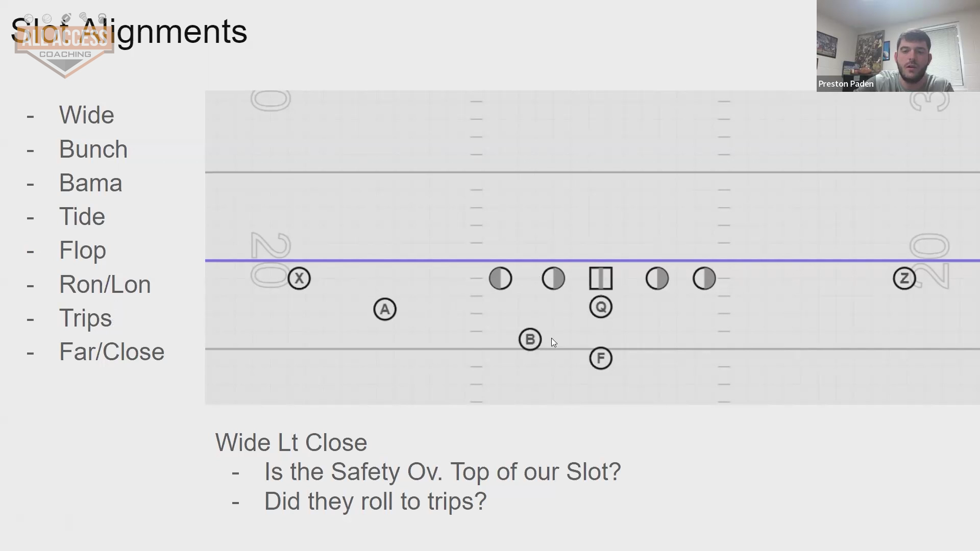The width and height of the screenshot is (980, 551).
Task: Click the F back circle icon
Action: 601,358
